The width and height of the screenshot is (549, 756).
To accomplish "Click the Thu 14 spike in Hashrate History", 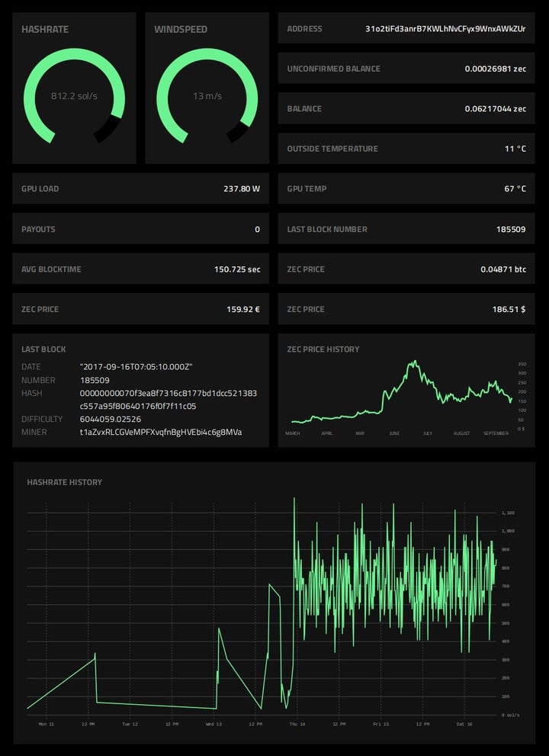I will point(294,500).
